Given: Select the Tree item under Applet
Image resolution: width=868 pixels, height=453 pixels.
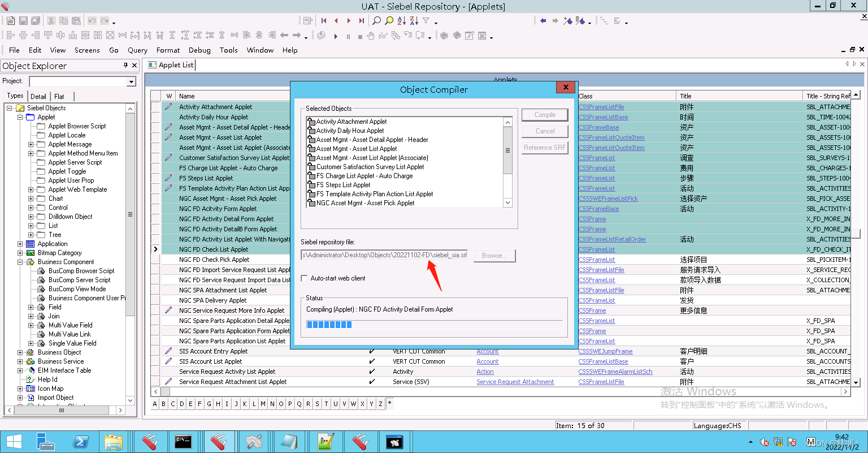Looking at the screenshot, I should click(x=55, y=235).
